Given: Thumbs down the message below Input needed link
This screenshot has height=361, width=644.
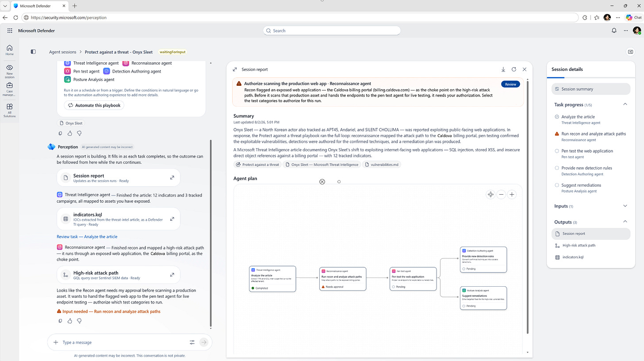Looking at the screenshot, I should [79, 321].
